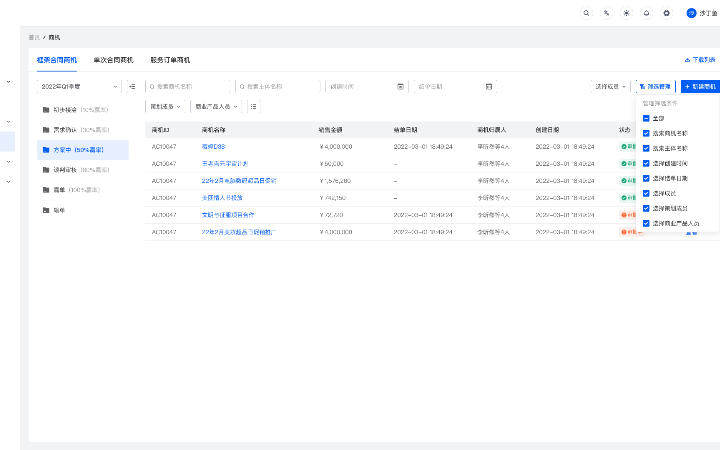Open notifications via the bell icon

click(647, 13)
